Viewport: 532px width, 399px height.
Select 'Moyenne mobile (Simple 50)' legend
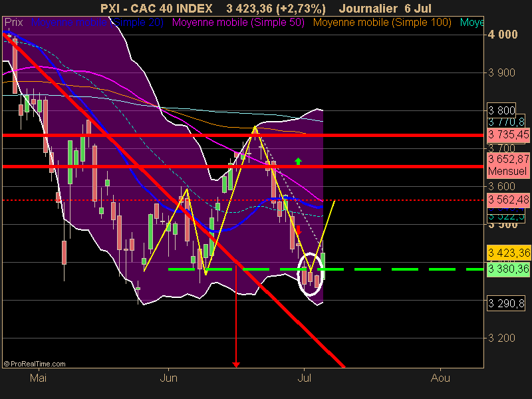pyautogui.click(x=238, y=23)
